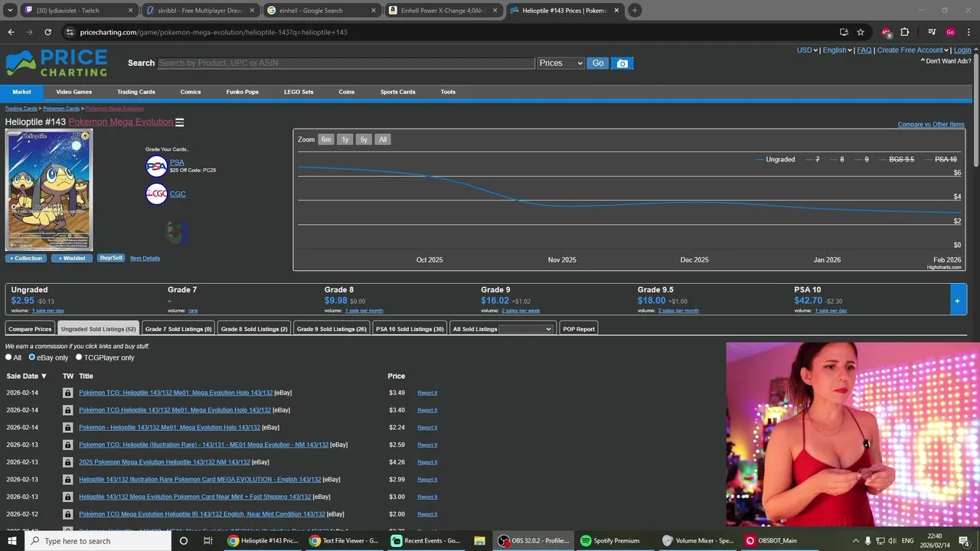Expand the Don't Want Ads notice
Image resolution: width=980 pixels, height=551 pixels.
pyautogui.click(x=946, y=61)
